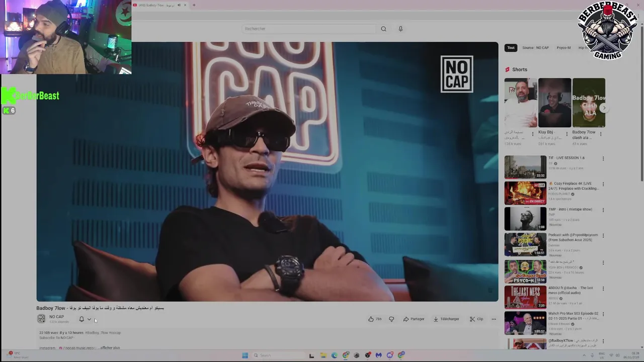Image resolution: width=644 pixels, height=362 pixels.
Task: Open options menu for Wahch Pro Max S03
Action: [x=603, y=315]
